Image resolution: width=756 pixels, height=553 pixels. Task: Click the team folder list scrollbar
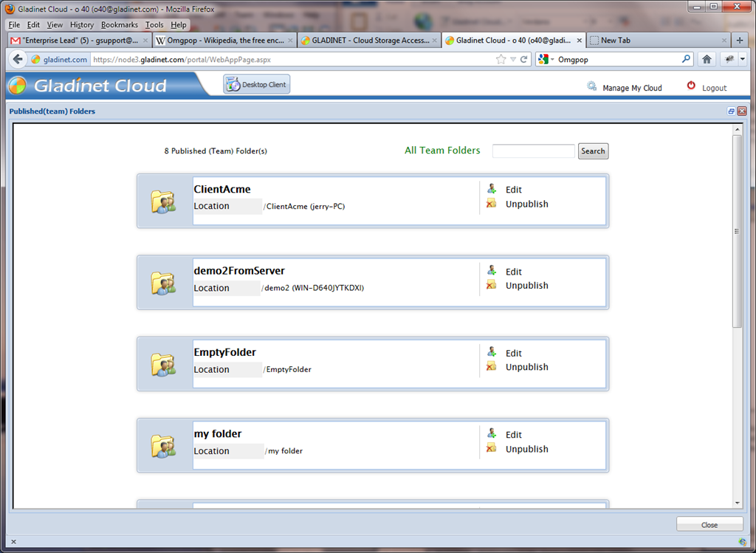[x=737, y=231]
